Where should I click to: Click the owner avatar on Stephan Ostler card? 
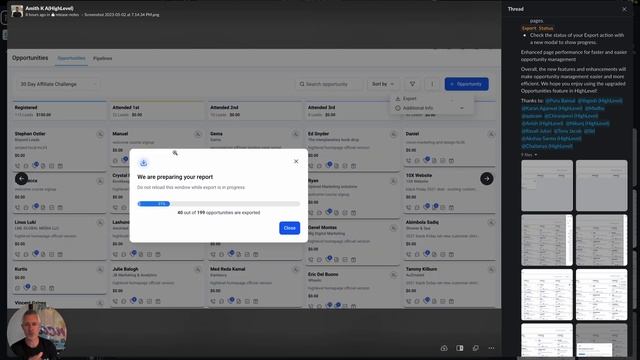pos(100,134)
